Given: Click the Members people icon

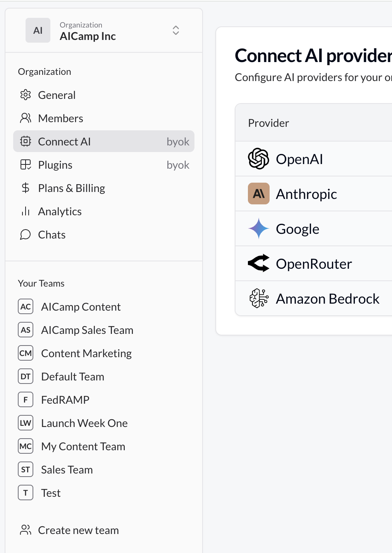Looking at the screenshot, I should [x=26, y=118].
